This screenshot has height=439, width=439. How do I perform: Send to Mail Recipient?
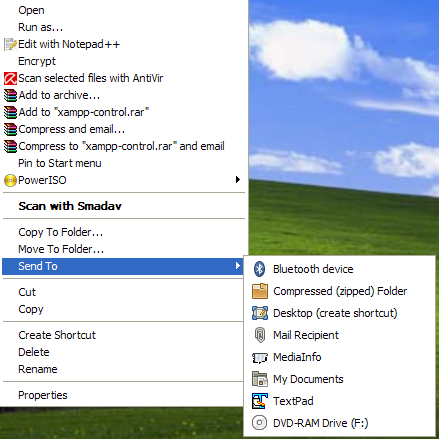[x=340, y=335]
